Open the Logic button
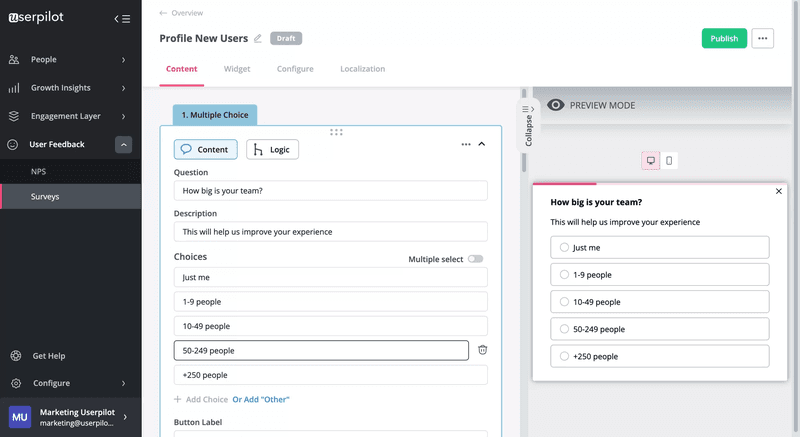800x437 pixels. [272, 149]
